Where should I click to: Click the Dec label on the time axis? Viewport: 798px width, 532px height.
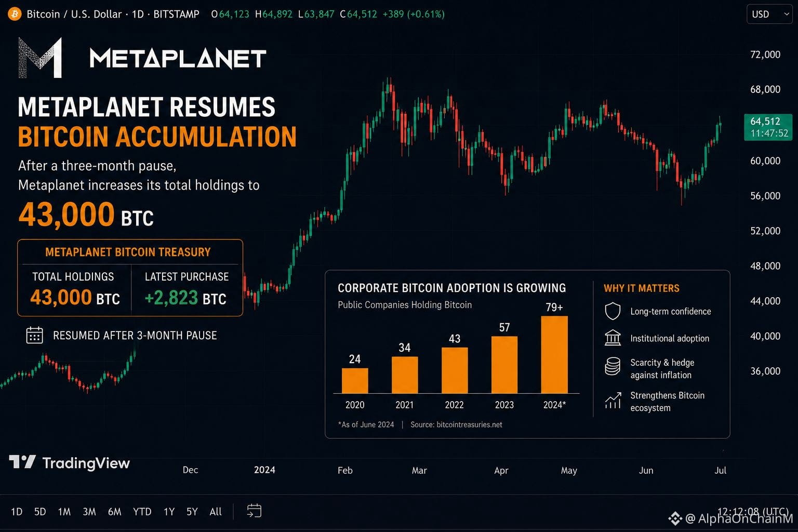[x=191, y=470]
